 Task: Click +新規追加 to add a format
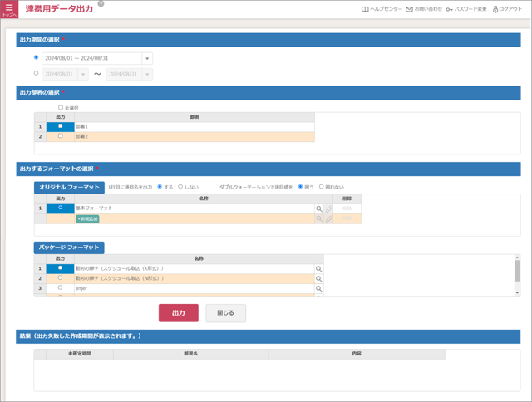pyautogui.click(x=87, y=218)
